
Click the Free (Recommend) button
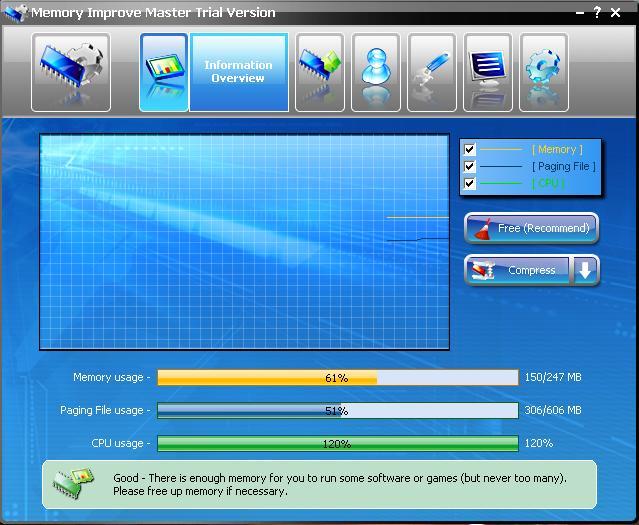[x=531, y=228]
